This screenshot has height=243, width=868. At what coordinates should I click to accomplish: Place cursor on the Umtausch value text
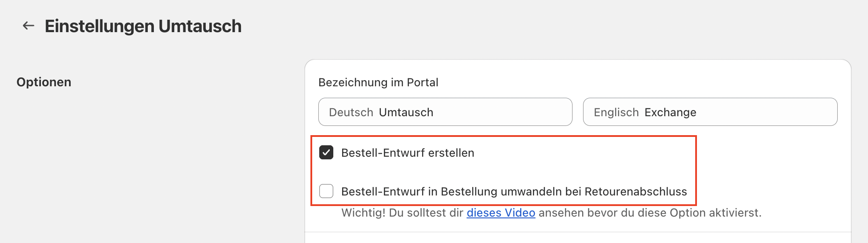click(406, 113)
